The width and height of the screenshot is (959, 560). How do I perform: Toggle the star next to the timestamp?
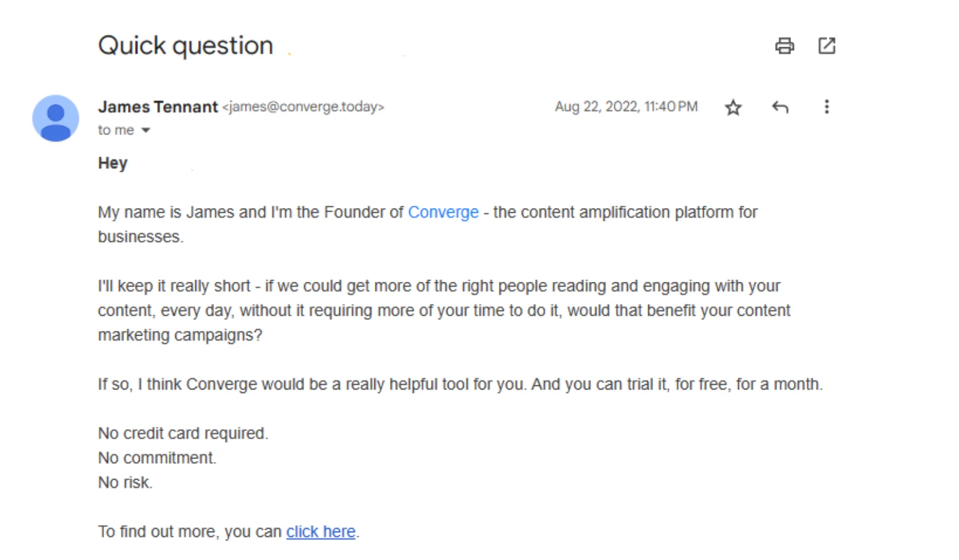(733, 107)
